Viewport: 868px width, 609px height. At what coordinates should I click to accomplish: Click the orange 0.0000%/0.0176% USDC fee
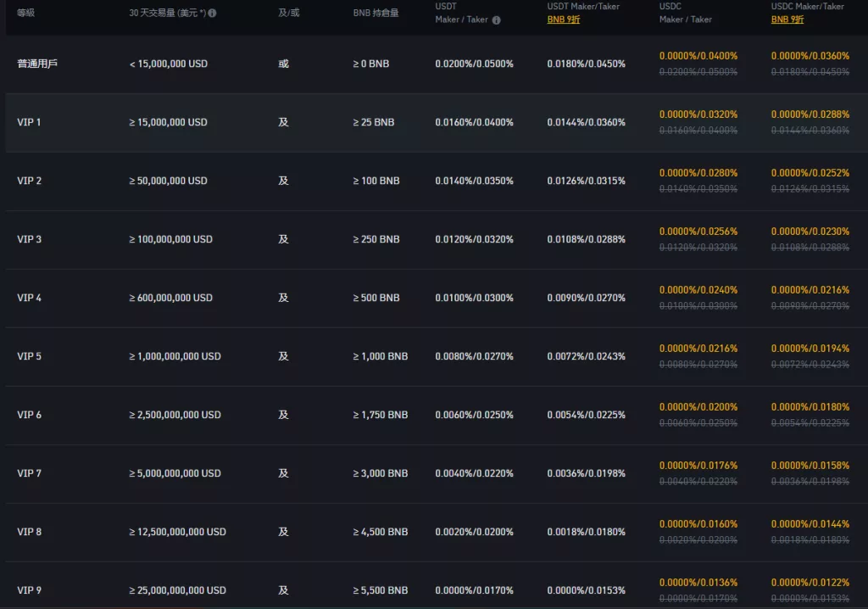698,466
